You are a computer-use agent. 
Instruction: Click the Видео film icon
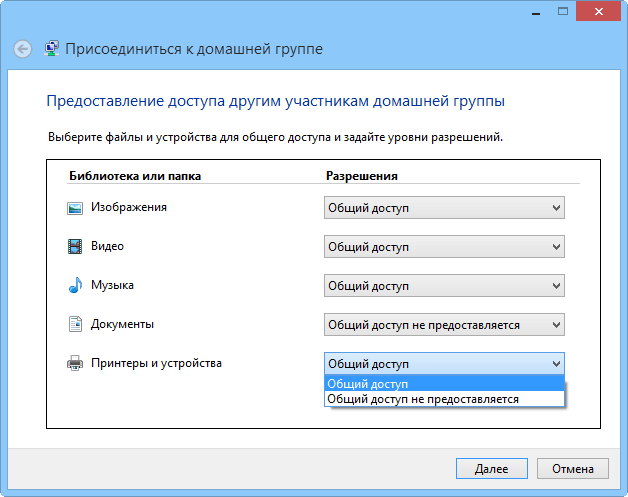pyautogui.click(x=75, y=247)
